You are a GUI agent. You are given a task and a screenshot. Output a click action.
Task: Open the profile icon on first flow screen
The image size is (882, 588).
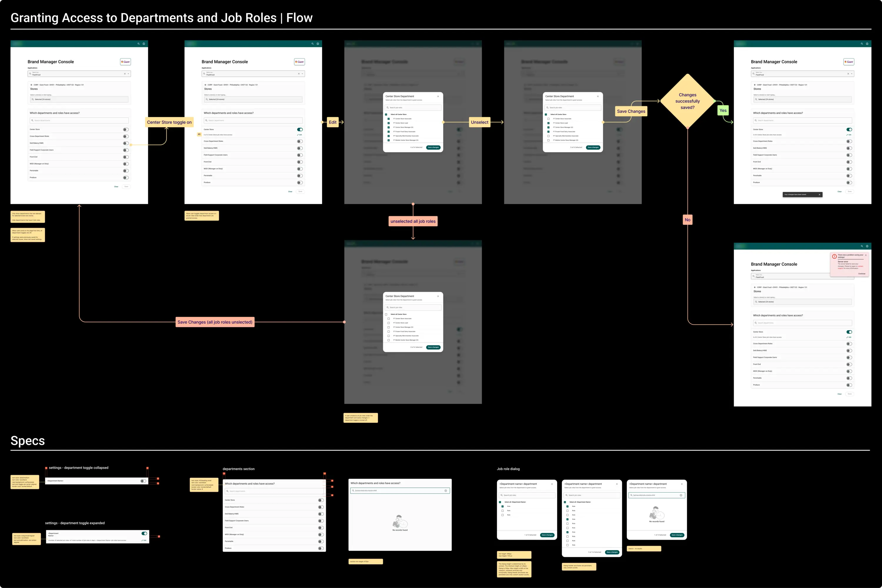pyautogui.click(x=144, y=44)
